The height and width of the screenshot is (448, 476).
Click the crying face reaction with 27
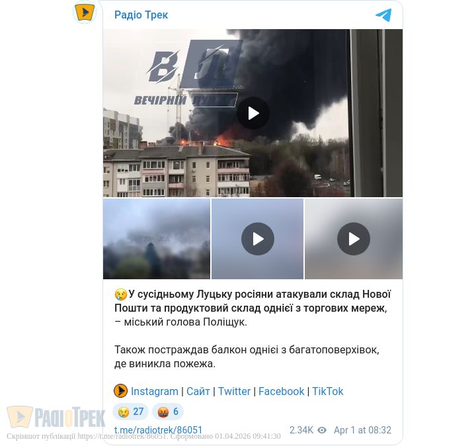tap(130, 412)
